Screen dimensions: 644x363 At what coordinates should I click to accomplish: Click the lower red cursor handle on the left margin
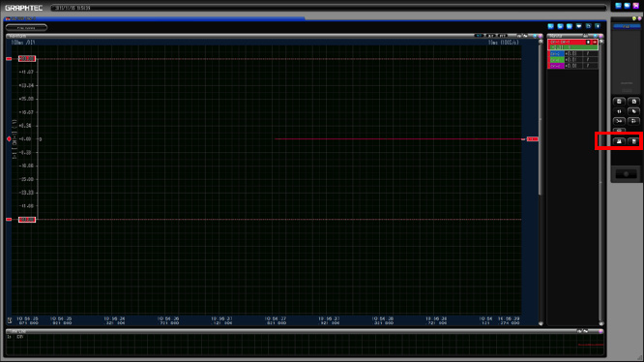pyautogui.click(x=9, y=220)
